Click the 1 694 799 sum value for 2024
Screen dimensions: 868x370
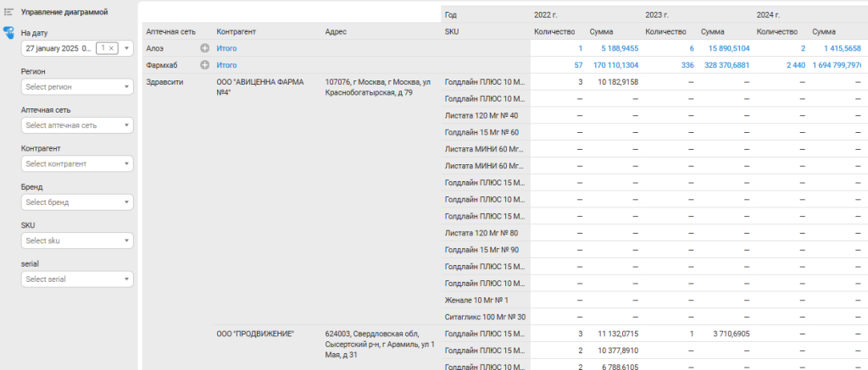click(x=837, y=65)
